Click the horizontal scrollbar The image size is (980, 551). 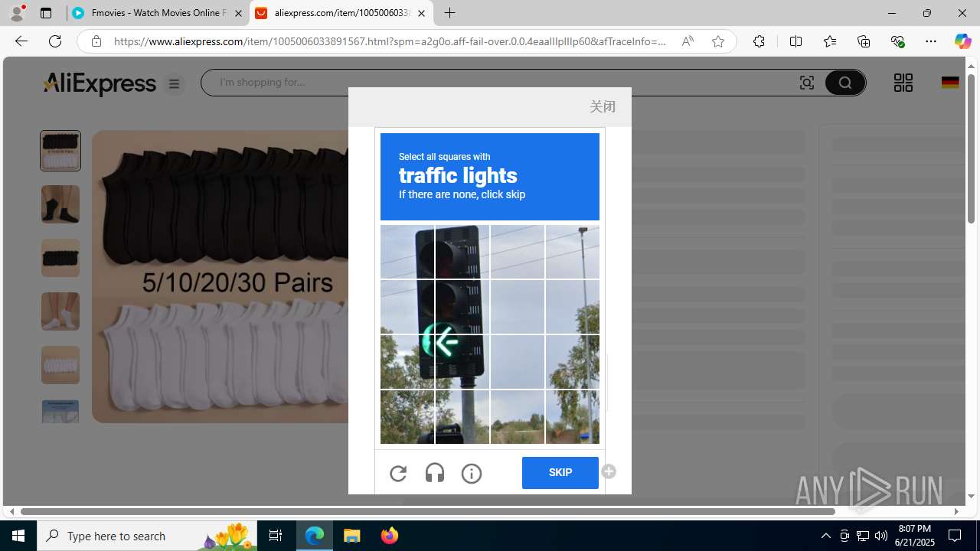427,511
